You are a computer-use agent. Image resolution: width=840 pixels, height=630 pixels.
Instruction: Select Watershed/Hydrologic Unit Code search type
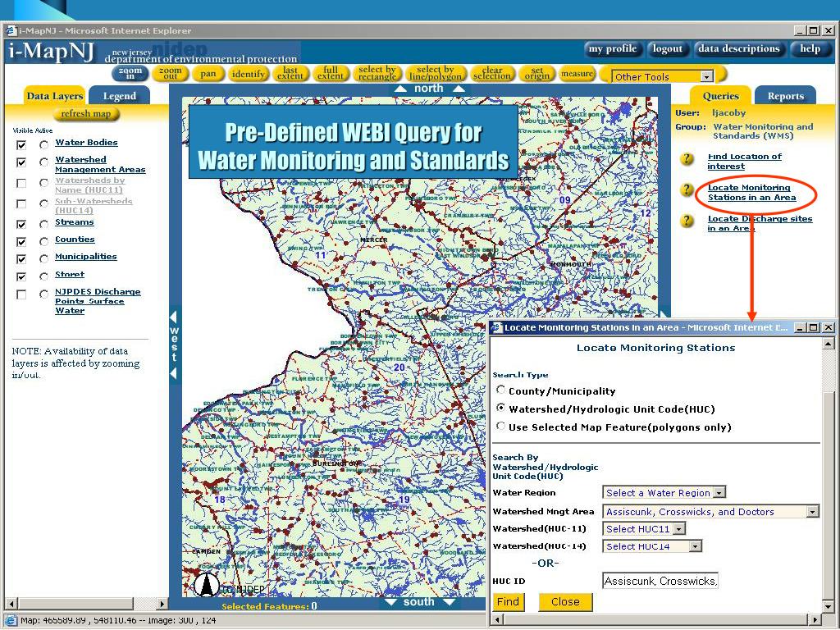(501, 409)
